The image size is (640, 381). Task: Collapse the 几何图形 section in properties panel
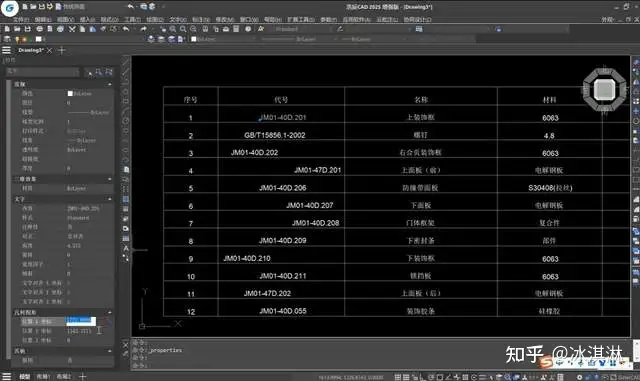pos(110,312)
